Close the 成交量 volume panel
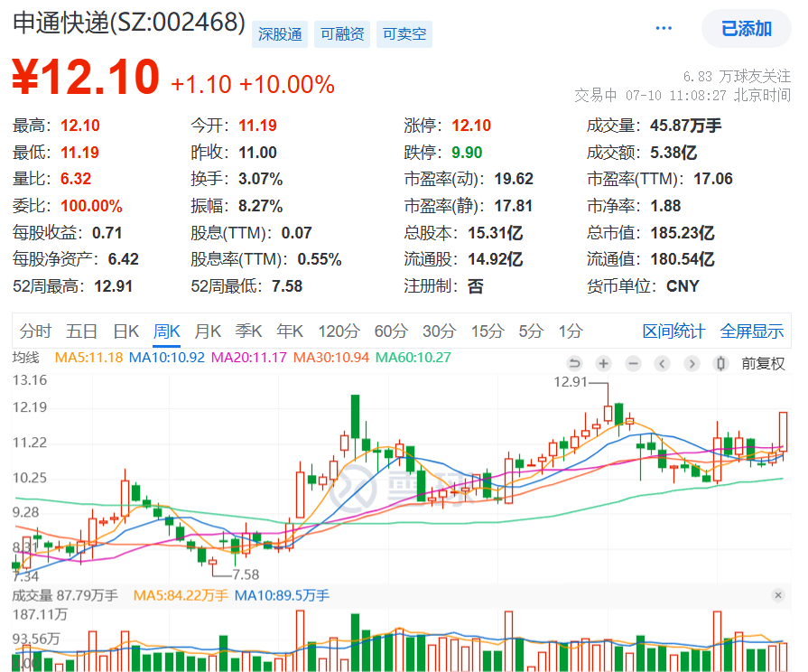The image size is (808, 672). [x=778, y=595]
